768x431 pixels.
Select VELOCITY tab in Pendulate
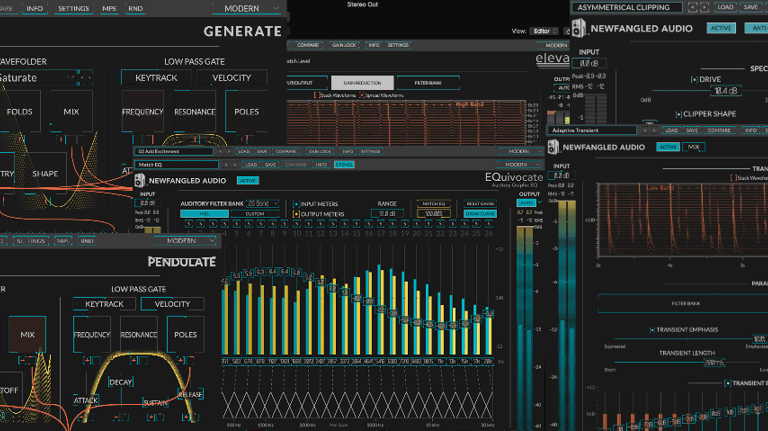point(172,304)
